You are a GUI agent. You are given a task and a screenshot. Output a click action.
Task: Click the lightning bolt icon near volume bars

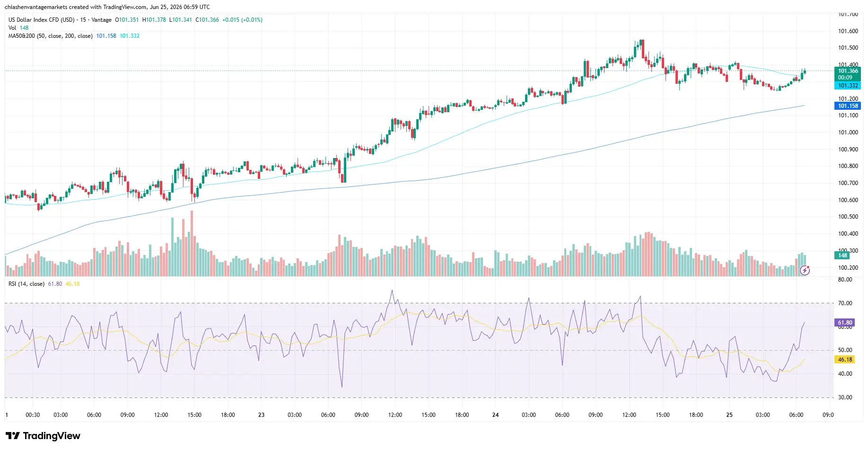pyautogui.click(x=805, y=271)
